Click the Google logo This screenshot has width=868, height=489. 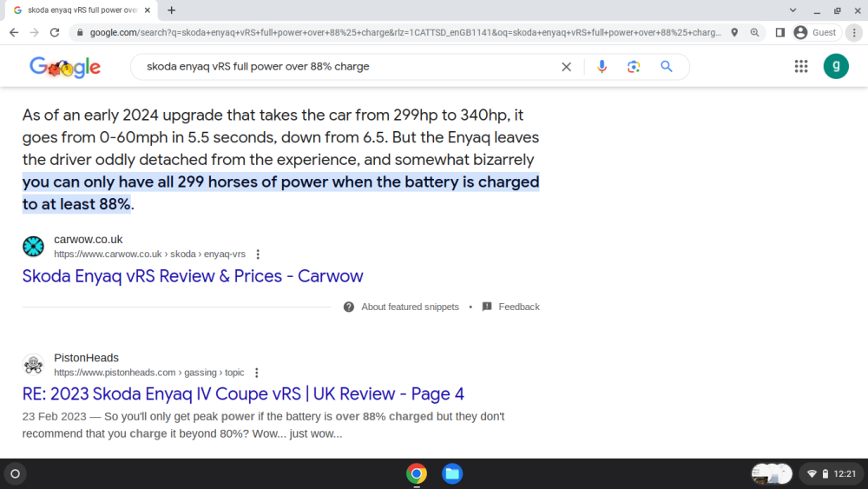(65, 67)
